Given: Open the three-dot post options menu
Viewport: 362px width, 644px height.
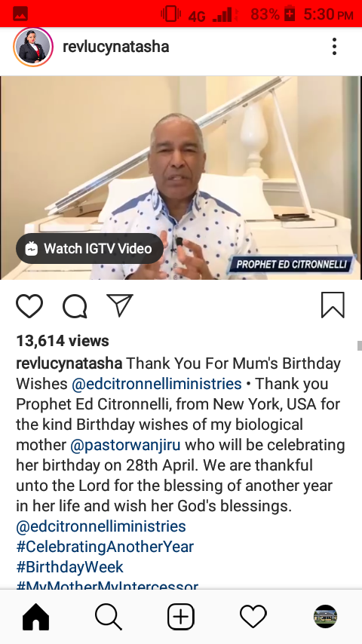Looking at the screenshot, I should (334, 47).
